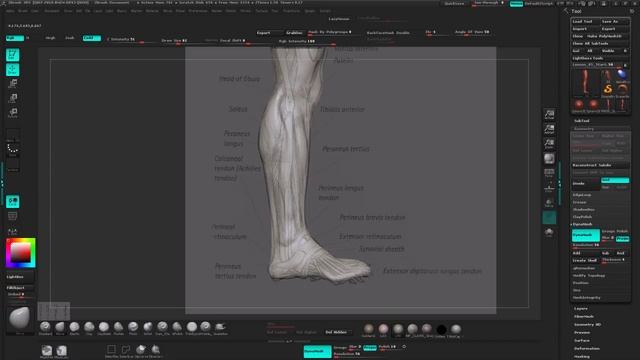This screenshot has width=640, height=360.
Task: Select the lasso selection icon at bottom
Action: click(126, 350)
